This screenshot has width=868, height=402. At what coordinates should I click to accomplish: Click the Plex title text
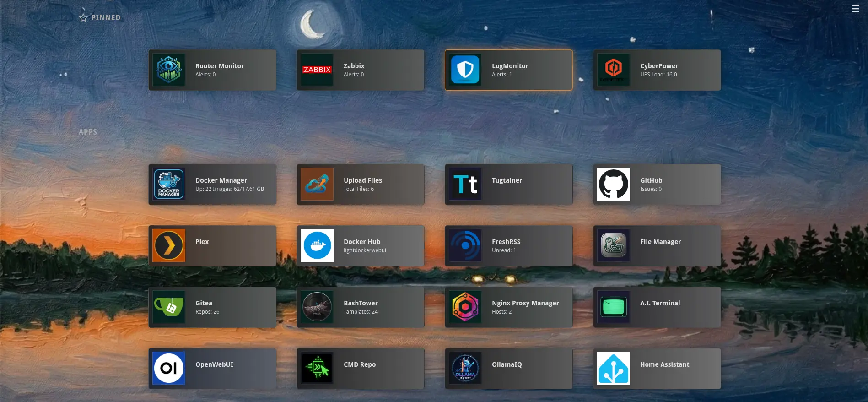coord(202,242)
